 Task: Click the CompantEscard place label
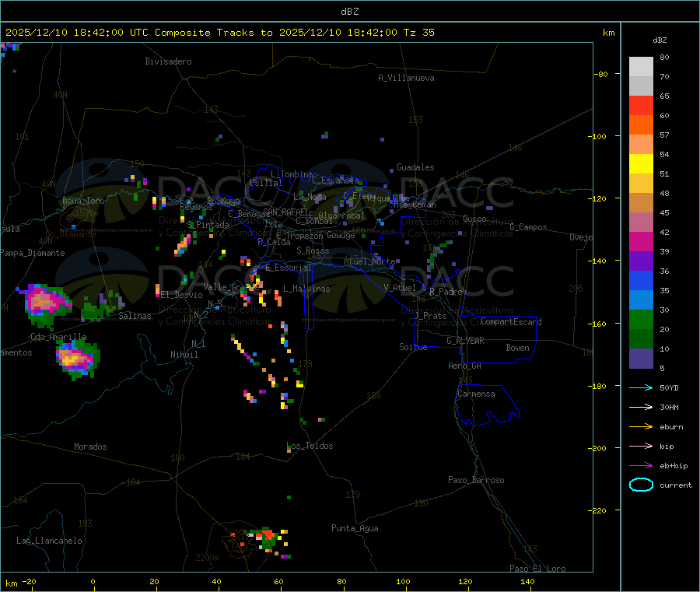tap(511, 321)
